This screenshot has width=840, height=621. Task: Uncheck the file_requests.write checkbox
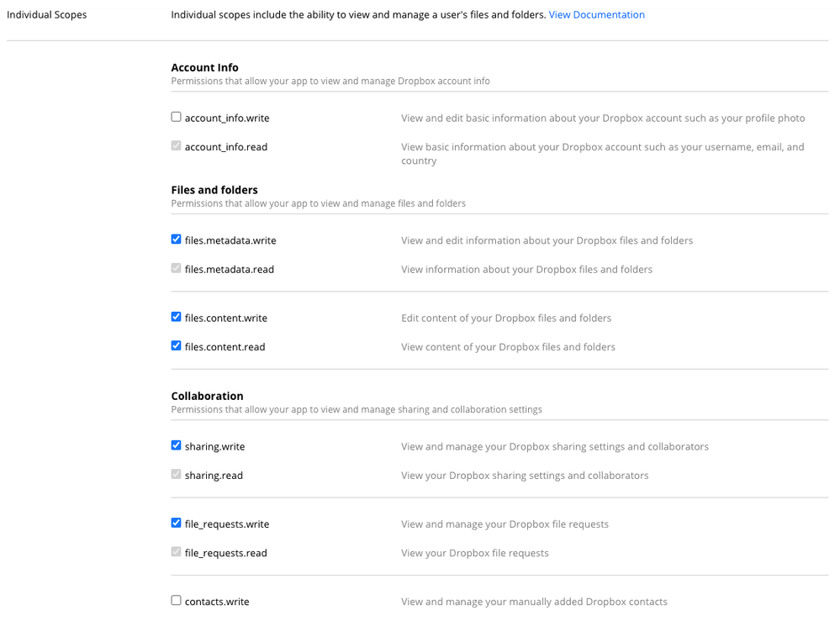pos(176,524)
